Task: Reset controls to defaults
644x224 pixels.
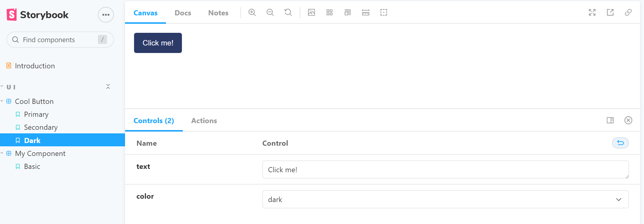Action: pos(620,143)
